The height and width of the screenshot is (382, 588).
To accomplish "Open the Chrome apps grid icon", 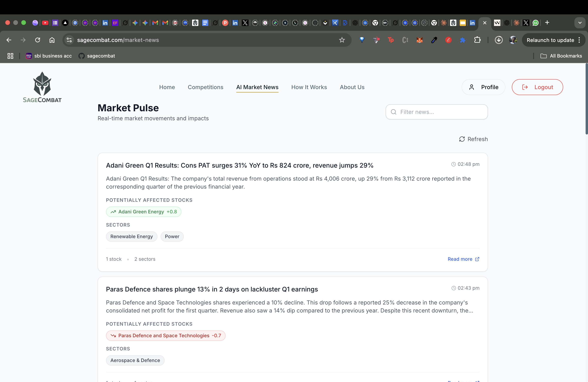I will [10, 56].
